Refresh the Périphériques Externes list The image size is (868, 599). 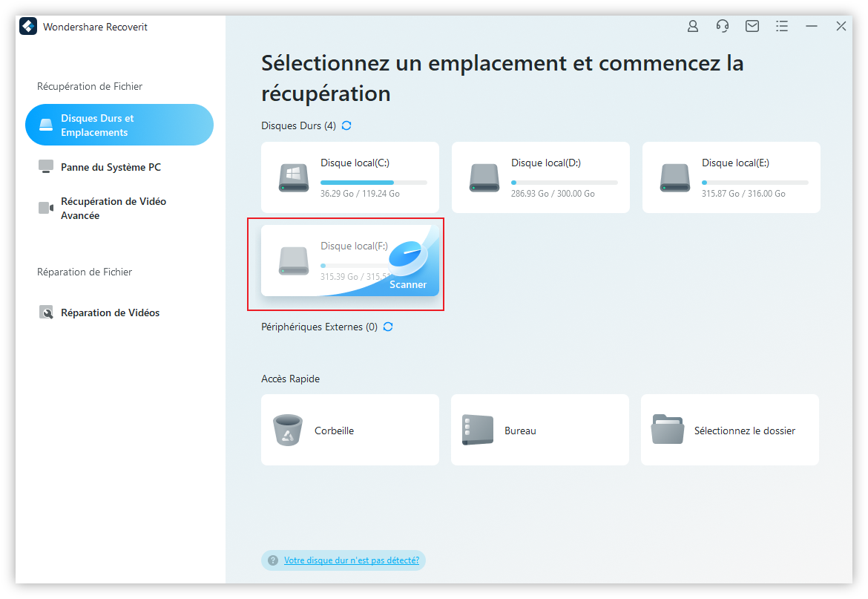(388, 327)
